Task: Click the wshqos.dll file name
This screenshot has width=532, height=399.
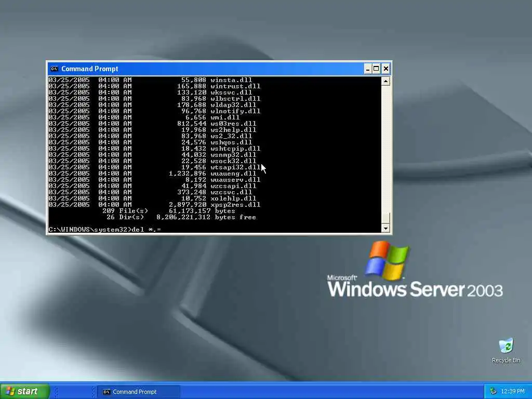Action: tap(231, 142)
